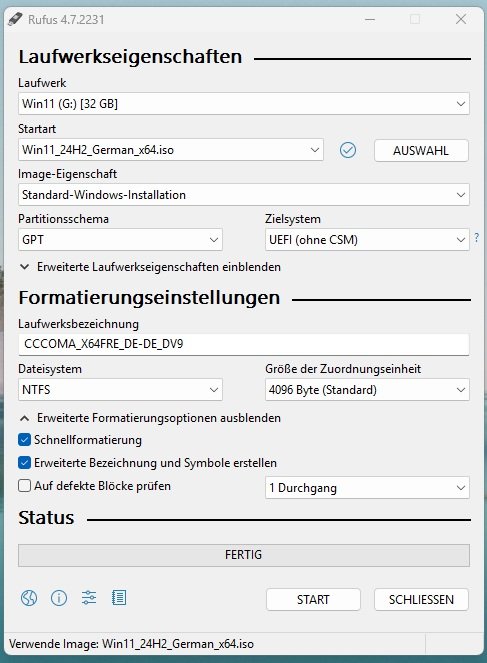Toggle the Schnellformatierung checkbox
487x663 pixels.
[x=25, y=440]
